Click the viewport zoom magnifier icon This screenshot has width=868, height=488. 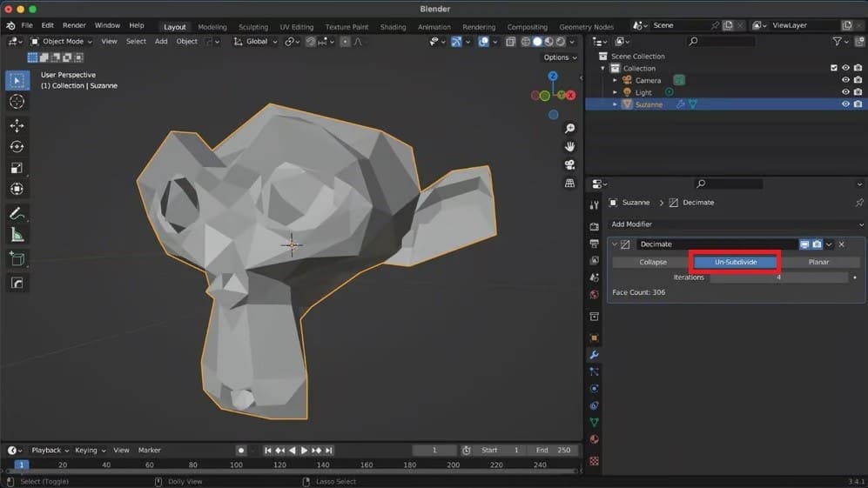[x=569, y=129]
